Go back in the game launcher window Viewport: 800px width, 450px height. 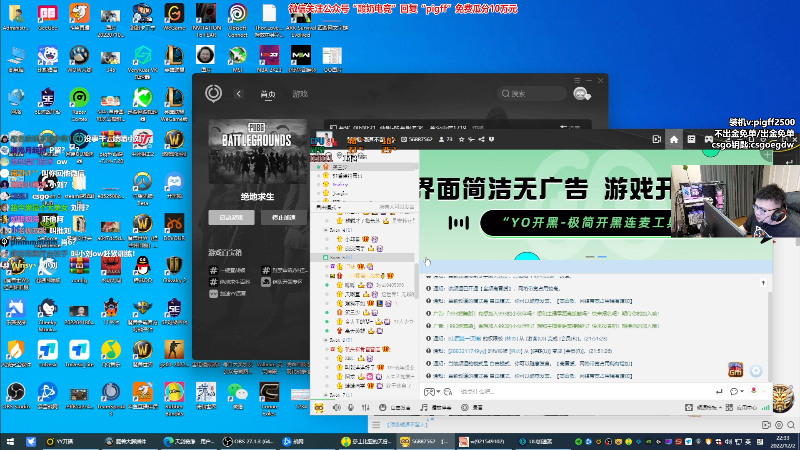(239, 94)
